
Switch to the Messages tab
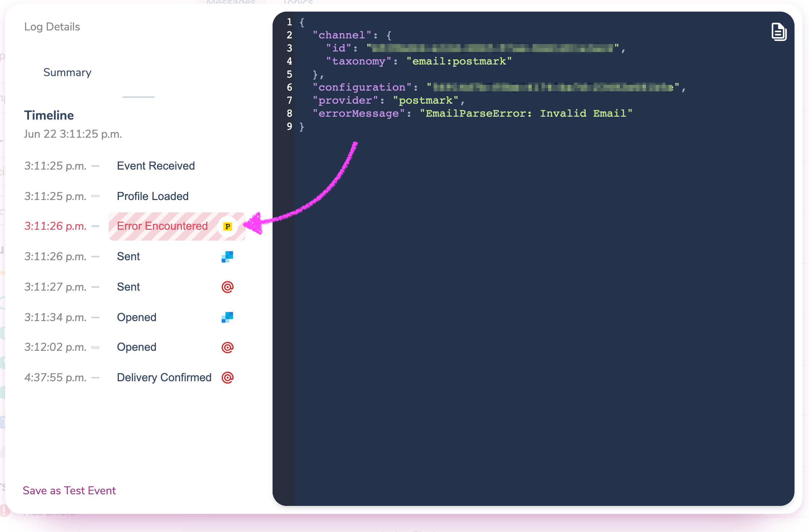pyautogui.click(x=231, y=4)
